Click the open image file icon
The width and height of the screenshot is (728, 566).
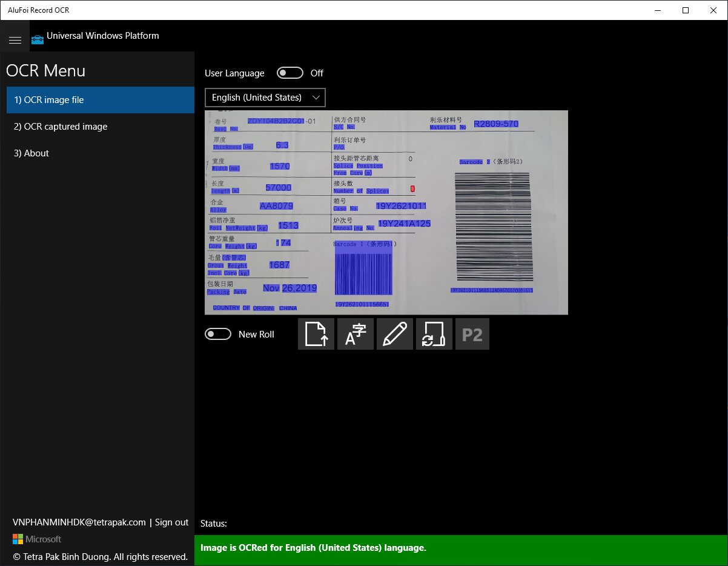(316, 334)
